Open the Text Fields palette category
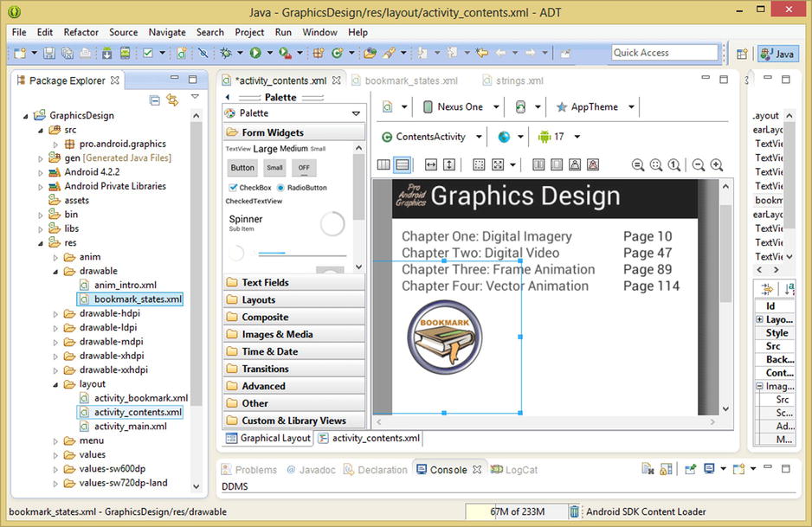This screenshot has width=812, height=527. [294, 282]
